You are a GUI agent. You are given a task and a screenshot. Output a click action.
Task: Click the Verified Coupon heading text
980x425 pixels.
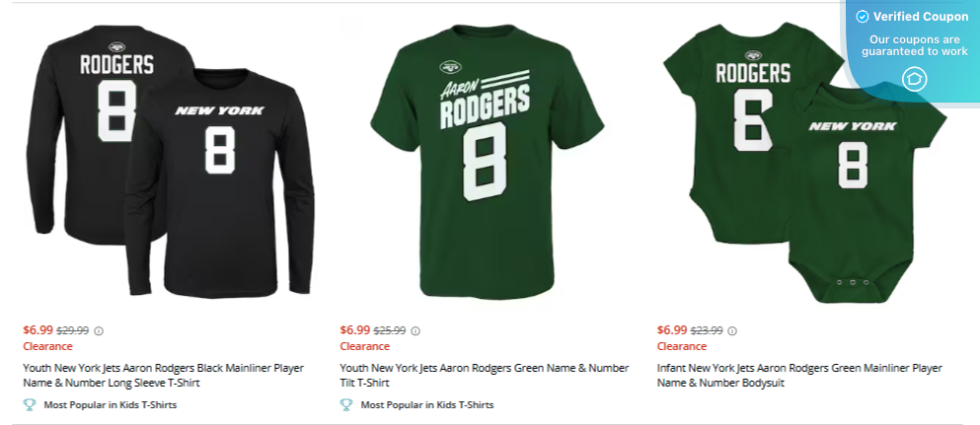919,17
